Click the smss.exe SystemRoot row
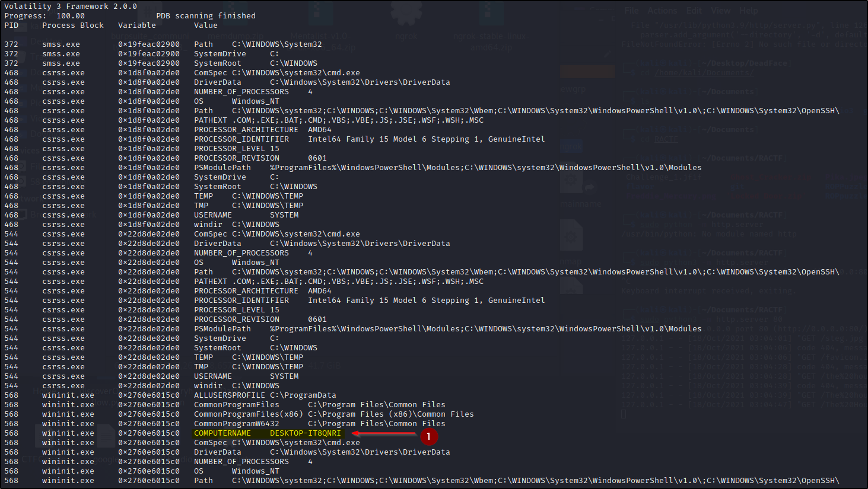This screenshot has height=489, width=868. click(x=161, y=63)
